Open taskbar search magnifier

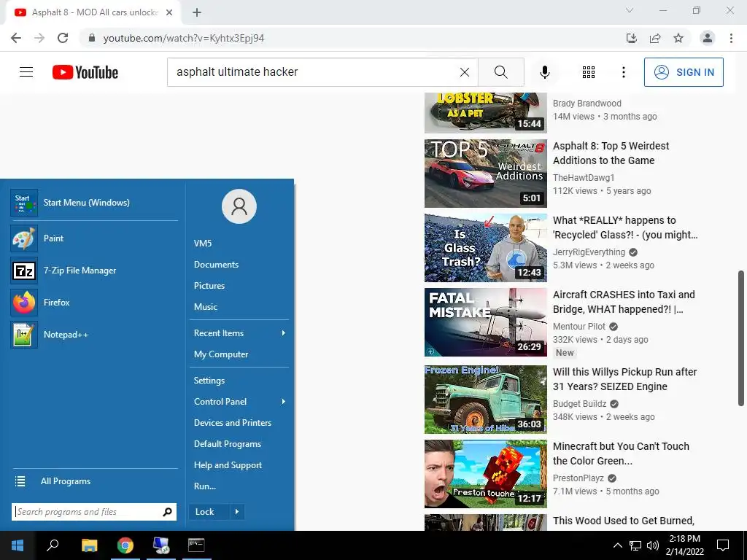[53, 545]
